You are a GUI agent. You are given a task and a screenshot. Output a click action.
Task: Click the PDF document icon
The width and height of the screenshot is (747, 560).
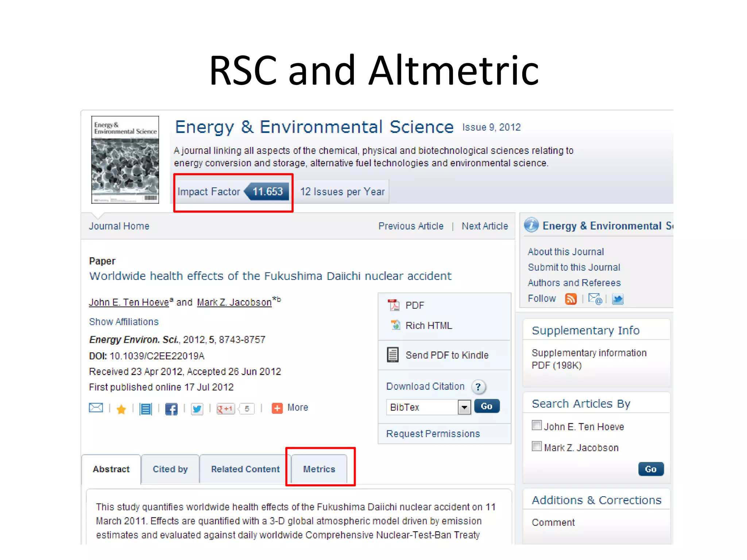[x=394, y=305]
